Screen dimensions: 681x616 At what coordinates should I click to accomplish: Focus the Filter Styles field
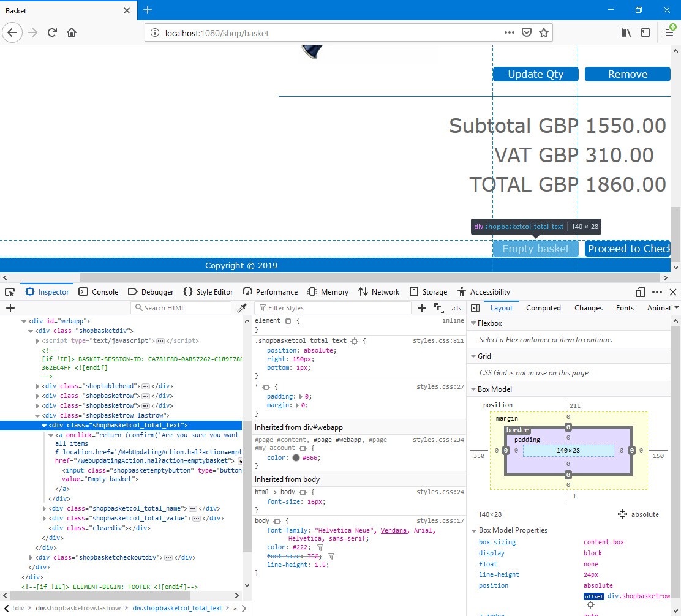[x=333, y=308]
